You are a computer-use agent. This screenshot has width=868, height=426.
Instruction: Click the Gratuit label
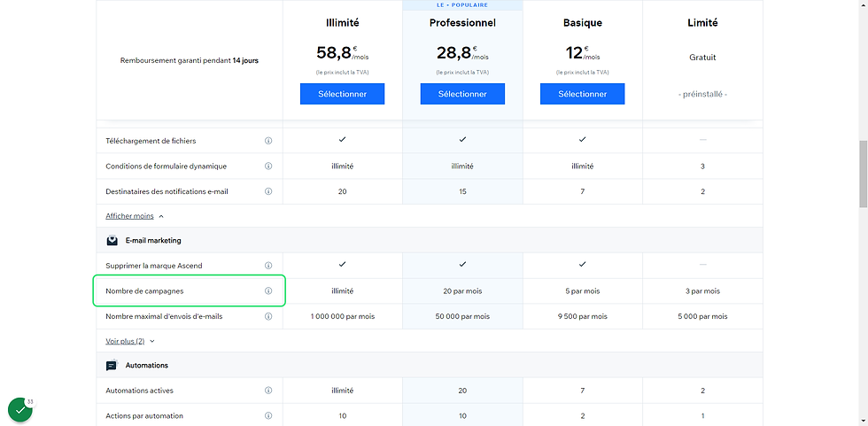(x=702, y=57)
